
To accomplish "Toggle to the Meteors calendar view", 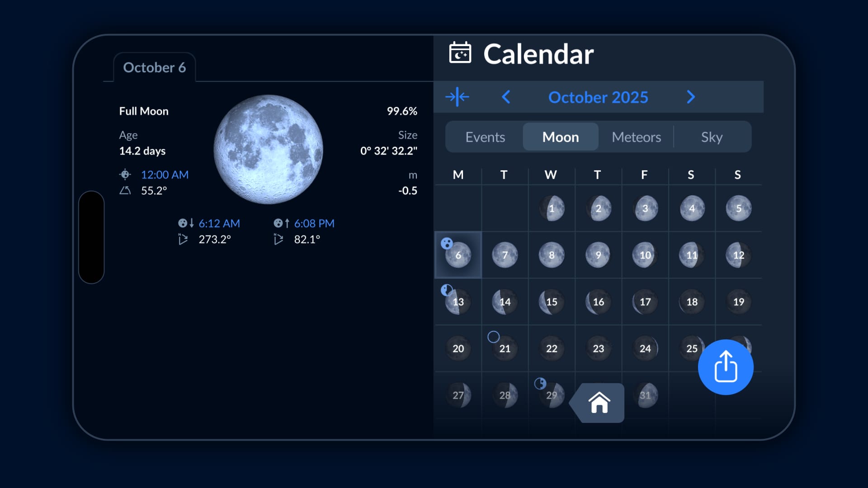I will (637, 136).
